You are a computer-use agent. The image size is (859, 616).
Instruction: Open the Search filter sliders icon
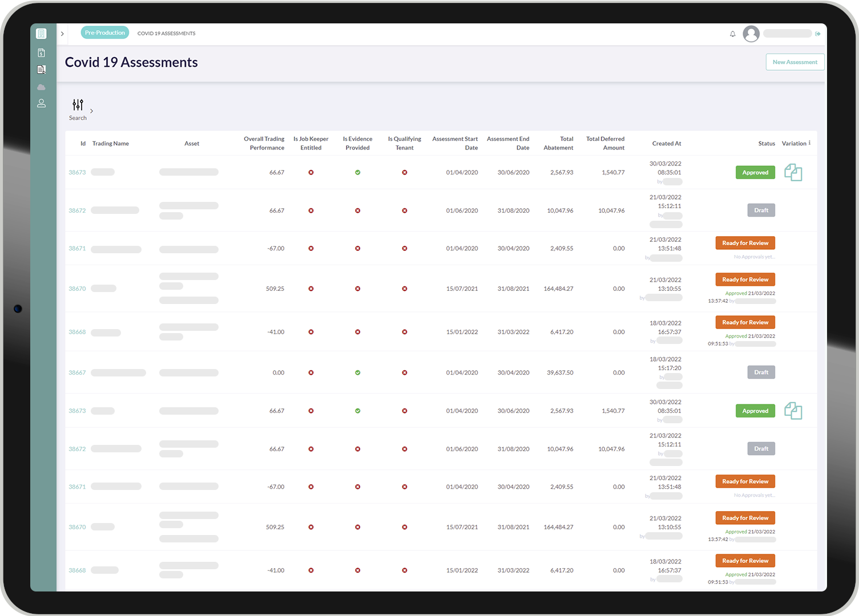tap(78, 105)
